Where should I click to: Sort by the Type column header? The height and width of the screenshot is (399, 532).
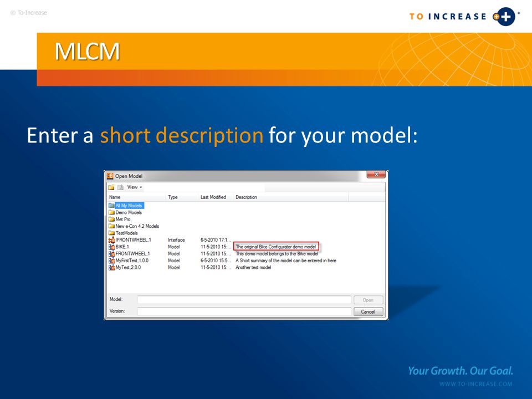(x=173, y=197)
